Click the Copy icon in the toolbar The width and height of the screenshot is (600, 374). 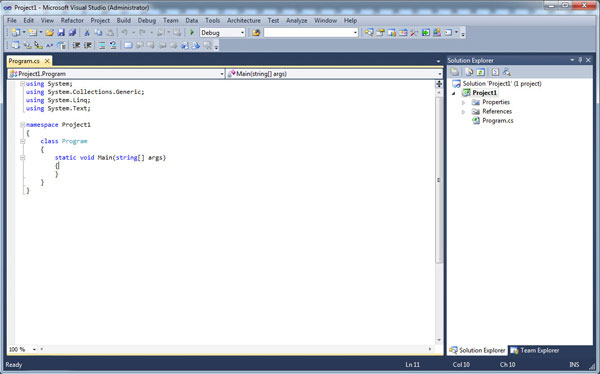[98, 33]
